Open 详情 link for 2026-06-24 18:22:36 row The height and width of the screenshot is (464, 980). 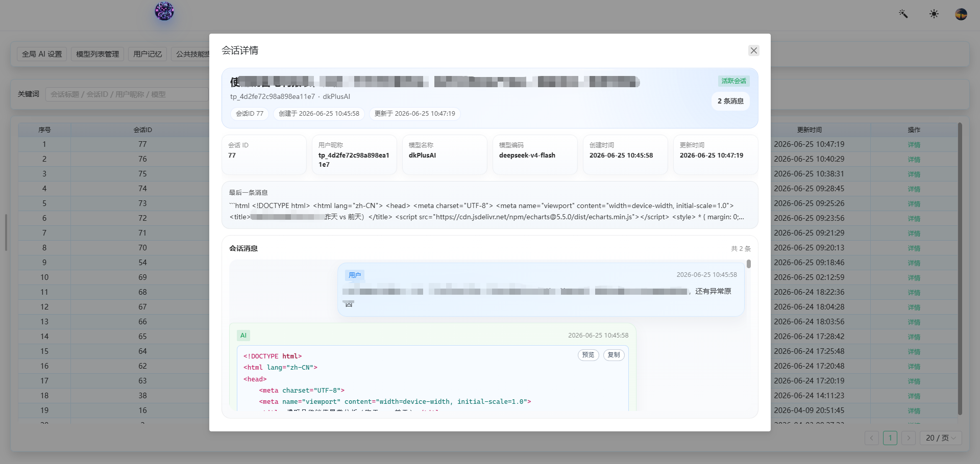[x=914, y=293]
